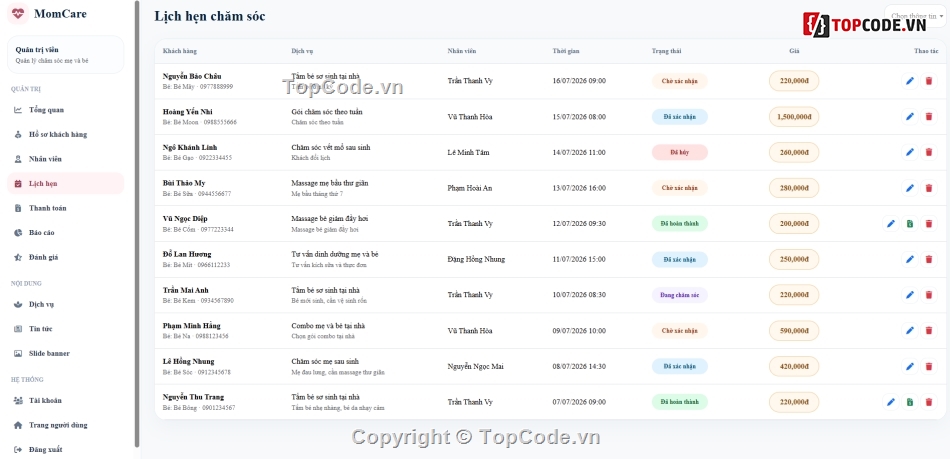
Task: Delete Nguyễn Bảo Châu's appointment
Action: coord(929,81)
